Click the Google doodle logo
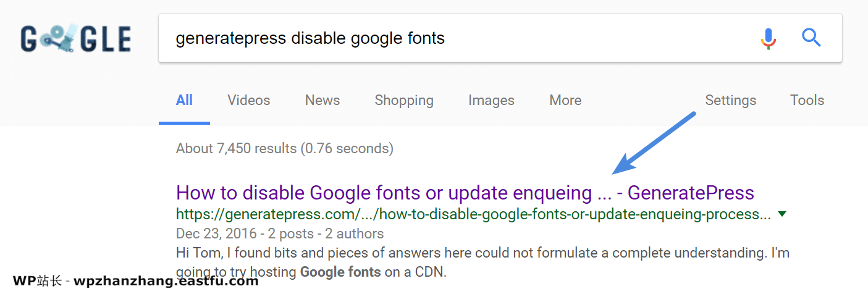The width and height of the screenshot is (868, 294). [x=75, y=38]
